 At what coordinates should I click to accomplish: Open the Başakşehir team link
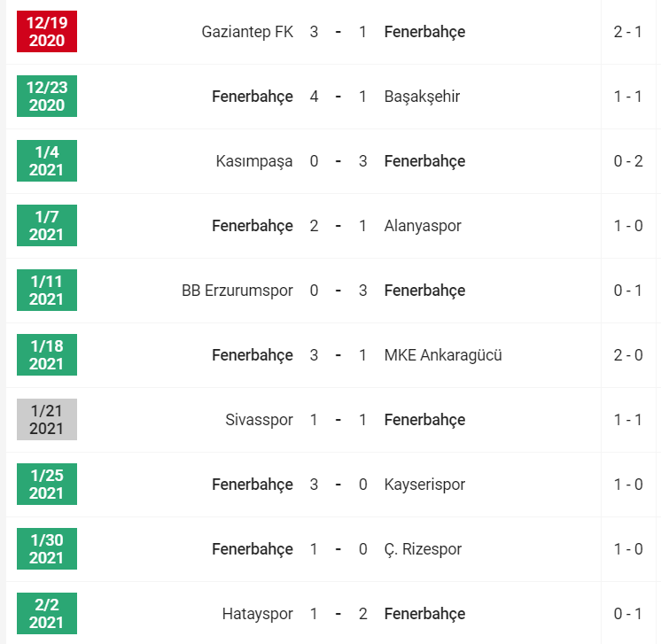pos(422,97)
